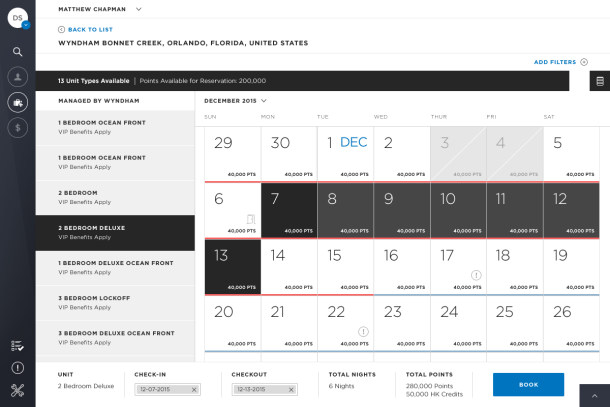This screenshot has height=407, width=610.
Task: Expand the Matthew Chapman account dropdown
Action: pyautogui.click(x=138, y=9)
